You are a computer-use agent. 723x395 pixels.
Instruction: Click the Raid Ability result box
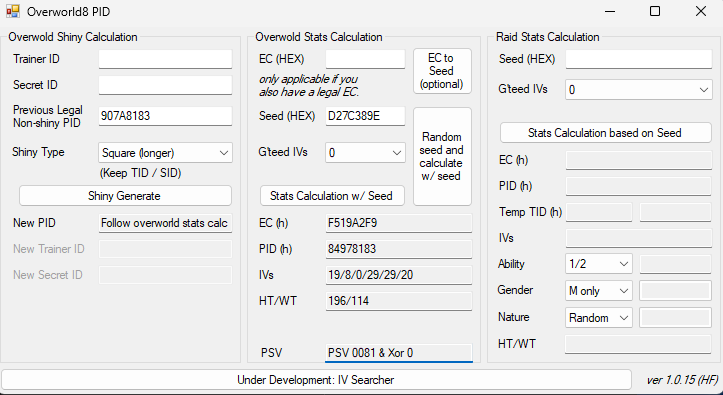tap(676, 264)
